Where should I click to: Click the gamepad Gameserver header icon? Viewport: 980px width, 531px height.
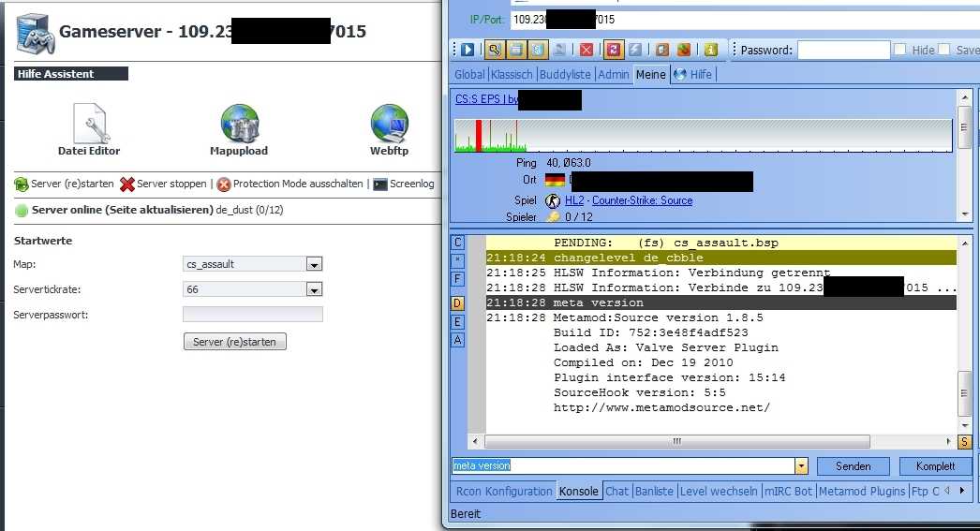pyautogui.click(x=34, y=34)
